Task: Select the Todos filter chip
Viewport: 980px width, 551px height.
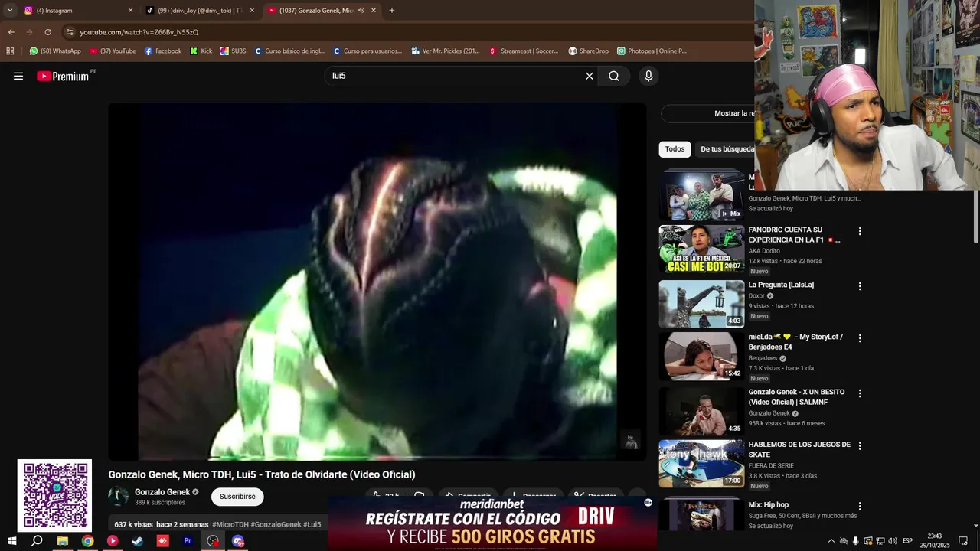Action: pos(675,149)
